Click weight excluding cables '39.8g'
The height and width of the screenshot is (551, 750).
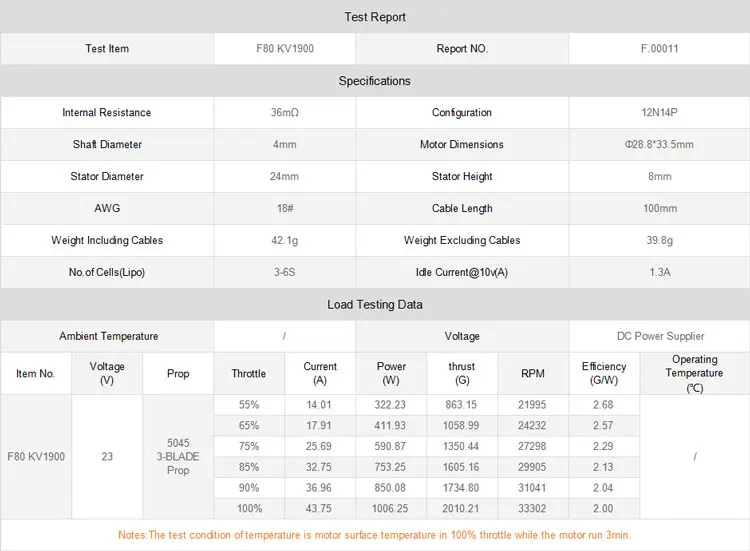pyautogui.click(x=660, y=240)
